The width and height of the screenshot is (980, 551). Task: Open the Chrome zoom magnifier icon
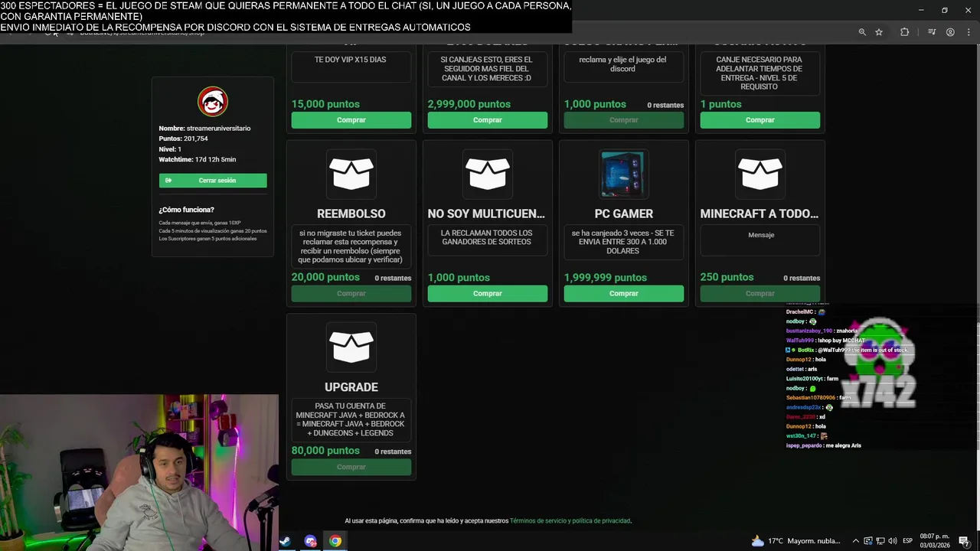[x=862, y=32]
